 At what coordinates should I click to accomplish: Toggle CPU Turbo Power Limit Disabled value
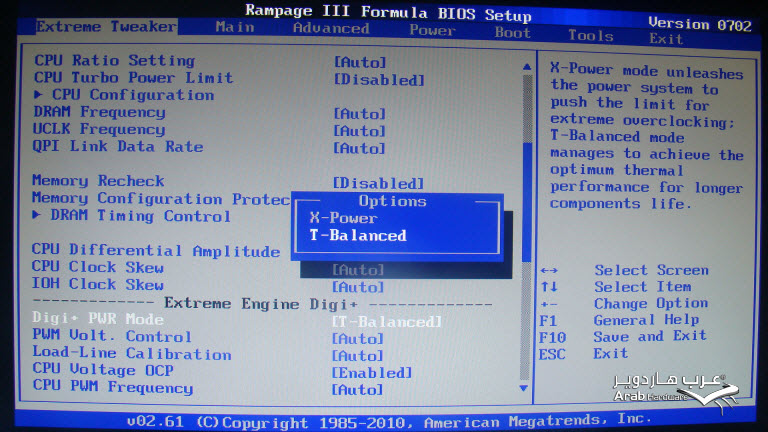[x=379, y=80]
